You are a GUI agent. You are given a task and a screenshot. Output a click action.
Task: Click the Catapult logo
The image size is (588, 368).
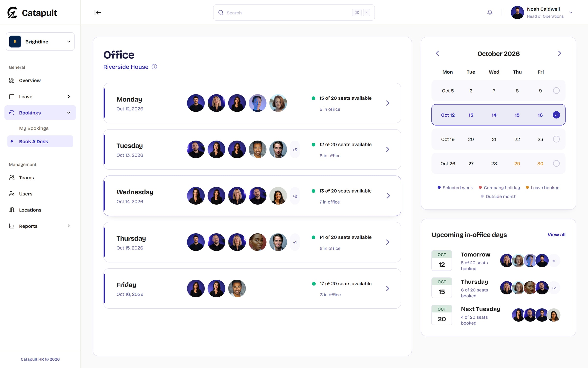pos(32,13)
